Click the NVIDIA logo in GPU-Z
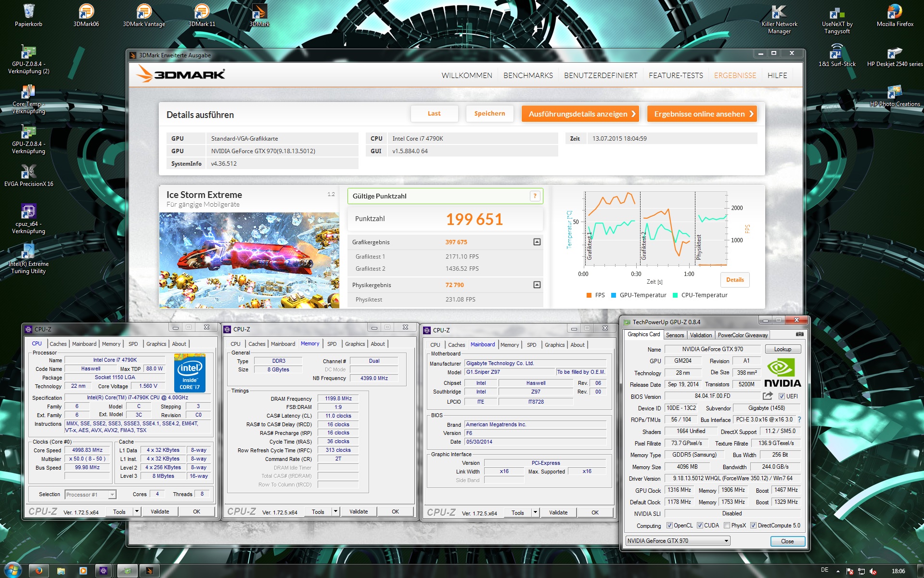 point(783,373)
